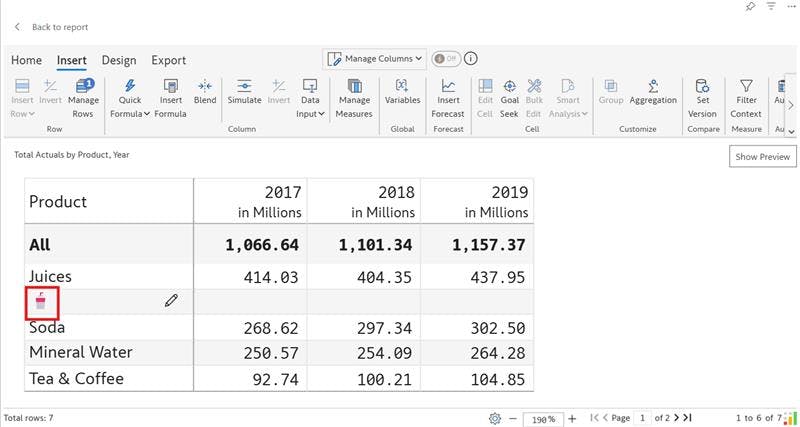This screenshot has height=427, width=800.
Task: Select the Juices row label
Action: tap(50, 277)
